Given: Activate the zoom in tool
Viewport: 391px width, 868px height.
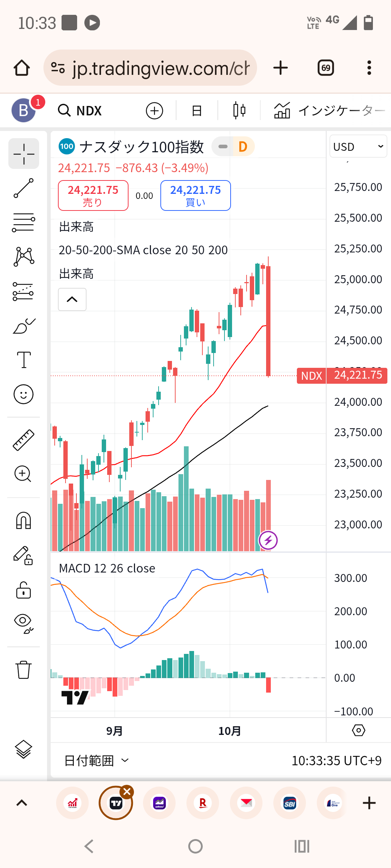Looking at the screenshot, I should point(24,474).
